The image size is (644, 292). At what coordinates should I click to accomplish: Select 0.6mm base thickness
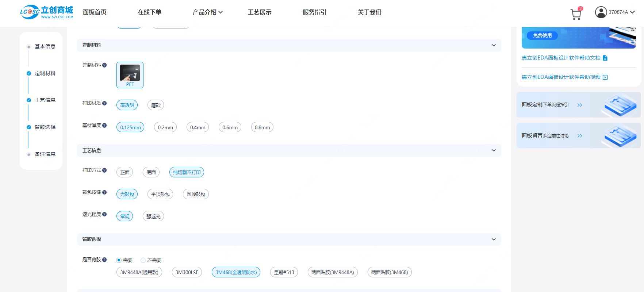230,127
